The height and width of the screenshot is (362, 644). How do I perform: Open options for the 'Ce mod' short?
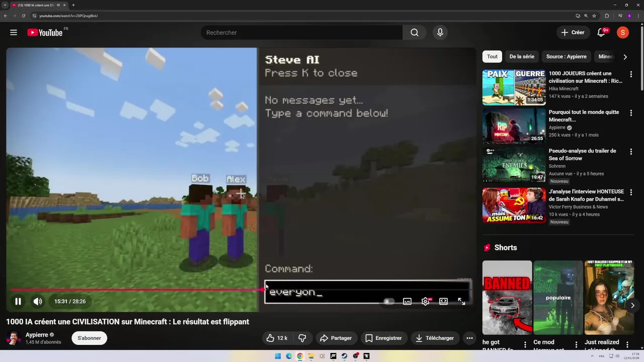coord(576,344)
